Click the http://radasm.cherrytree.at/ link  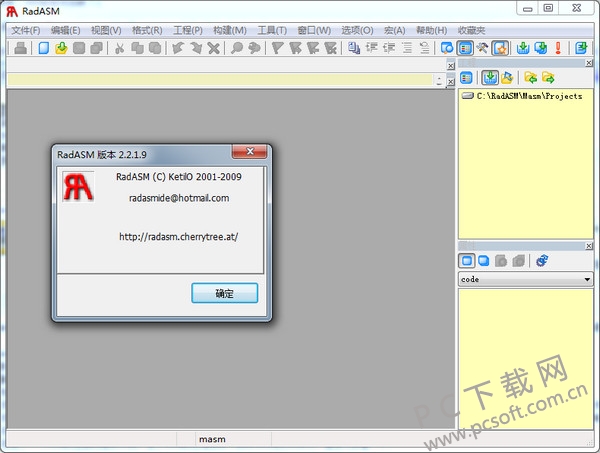[x=179, y=237]
